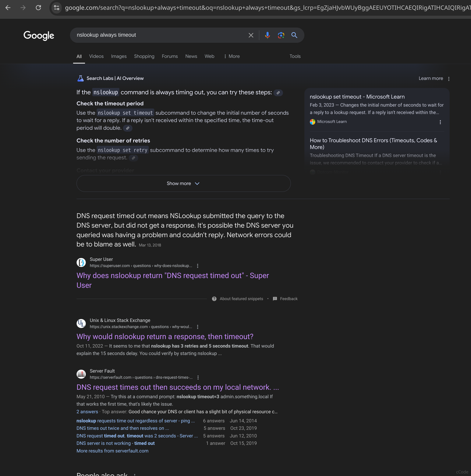471x476 pixels.
Task: Click 'More results from serverfault.com' link
Action: (112, 451)
